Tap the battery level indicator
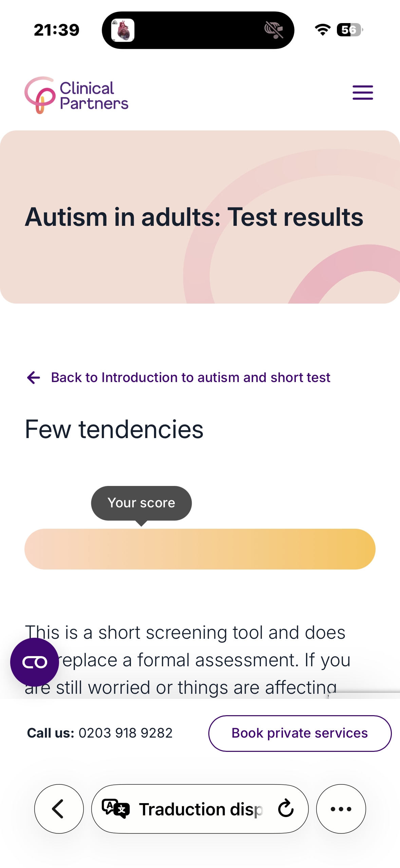This screenshot has height=868, width=400. click(349, 30)
